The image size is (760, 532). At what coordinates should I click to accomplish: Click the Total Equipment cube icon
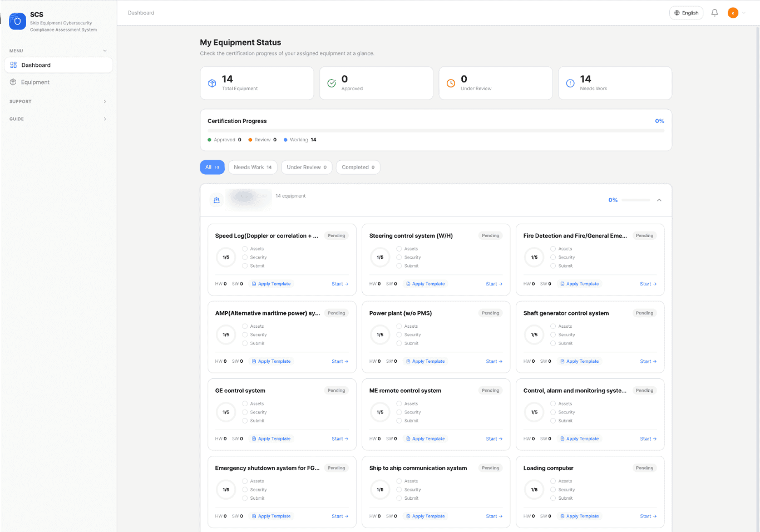(212, 83)
